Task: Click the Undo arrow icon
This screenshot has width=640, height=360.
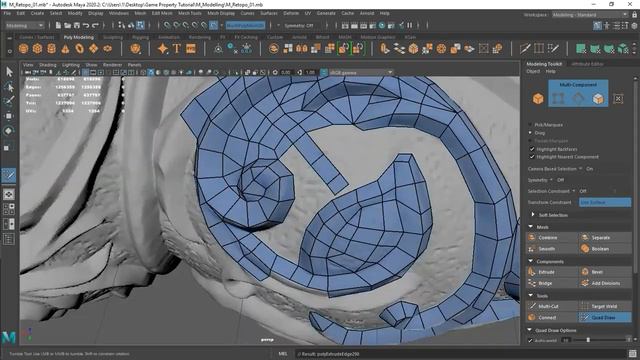Action: pyautogui.click(x=86, y=25)
